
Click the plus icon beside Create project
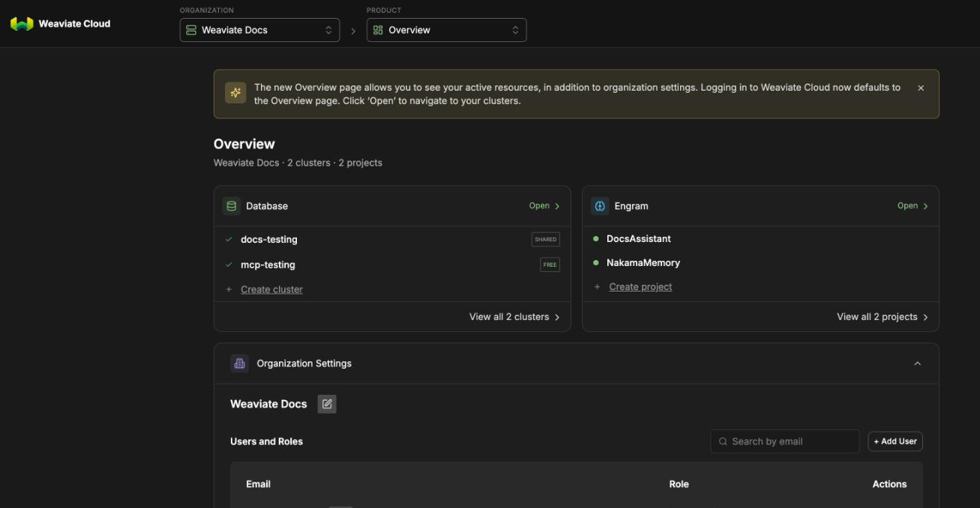(597, 287)
